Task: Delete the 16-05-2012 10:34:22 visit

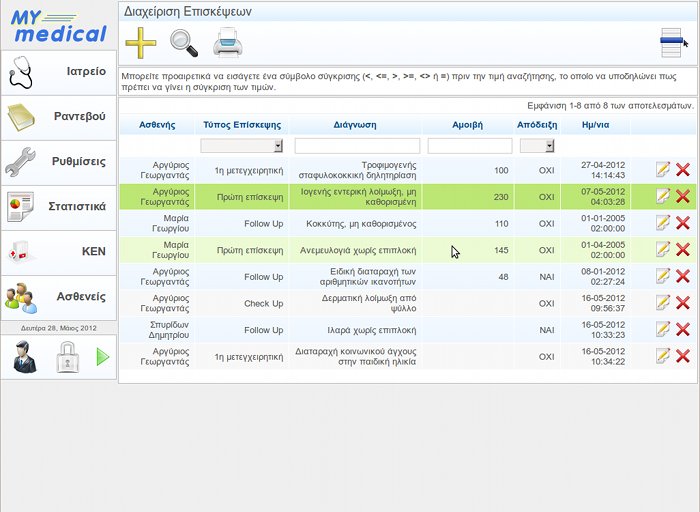Action: click(683, 356)
